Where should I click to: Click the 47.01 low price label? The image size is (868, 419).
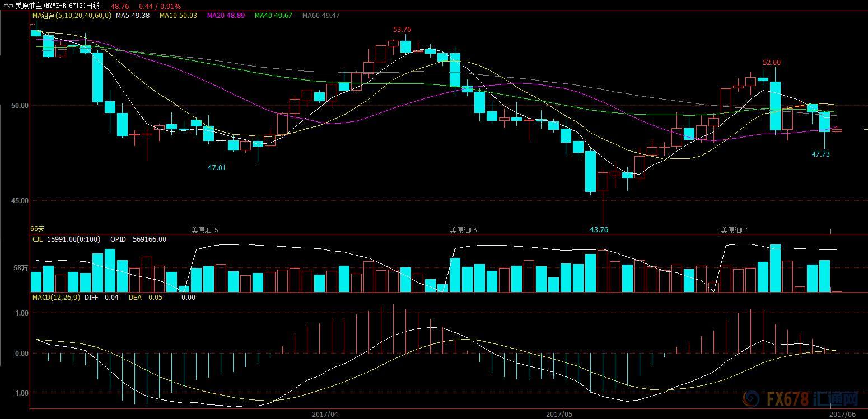217,167
